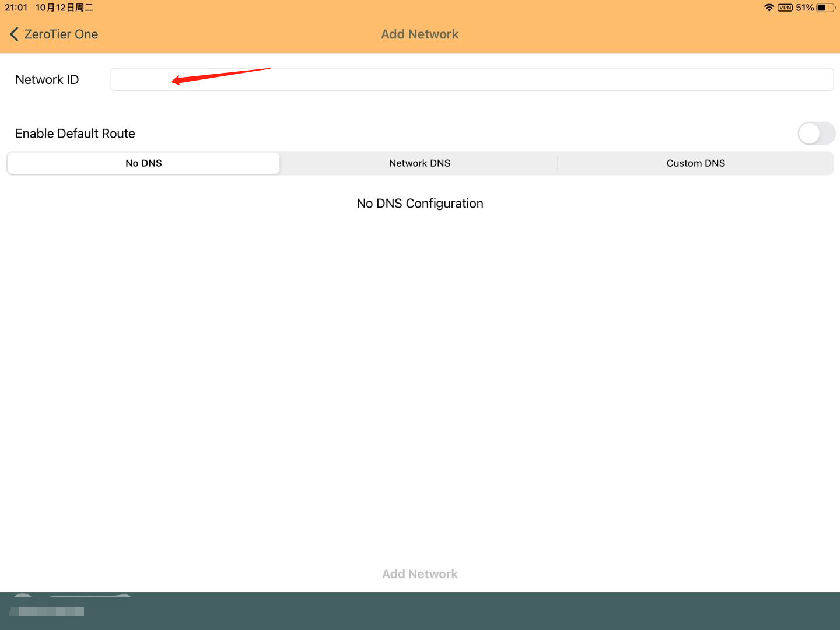This screenshot has width=840, height=630.
Task: Open the Custom DNS tab
Action: pyautogui.click(x=695, y=163)
